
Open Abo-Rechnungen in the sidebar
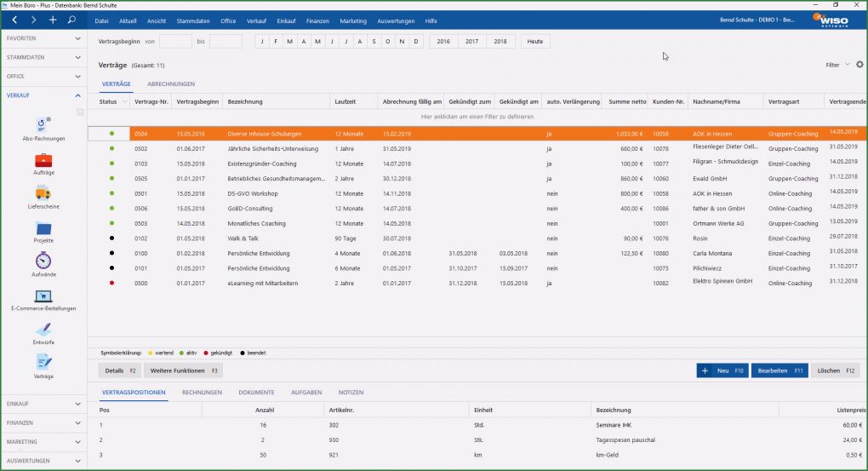43,127
